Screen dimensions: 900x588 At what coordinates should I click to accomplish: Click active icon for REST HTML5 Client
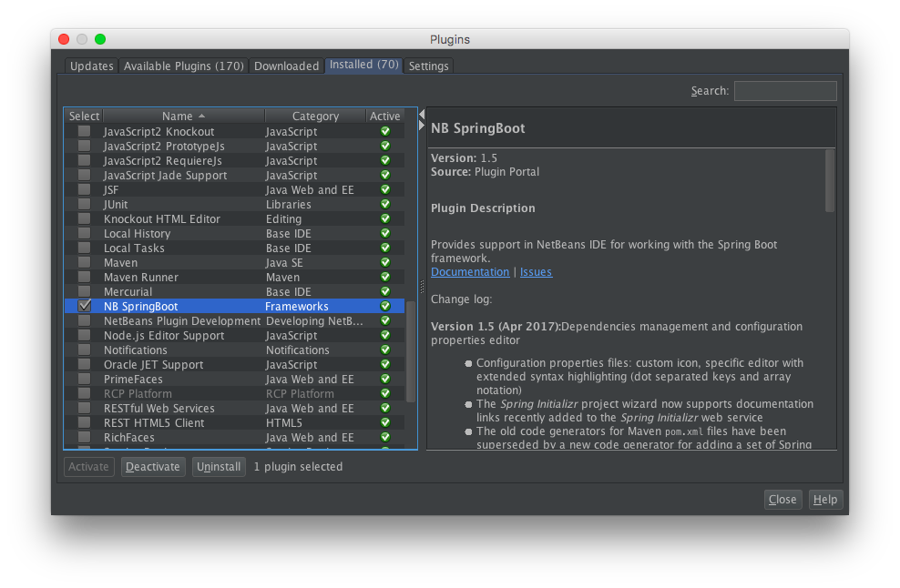pos(385,422)
